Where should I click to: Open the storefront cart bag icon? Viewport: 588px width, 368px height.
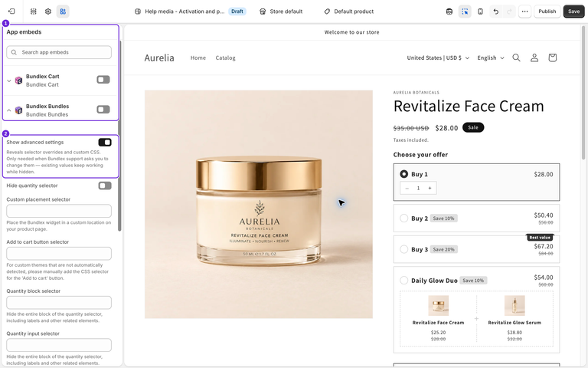(x=552, y=58)
